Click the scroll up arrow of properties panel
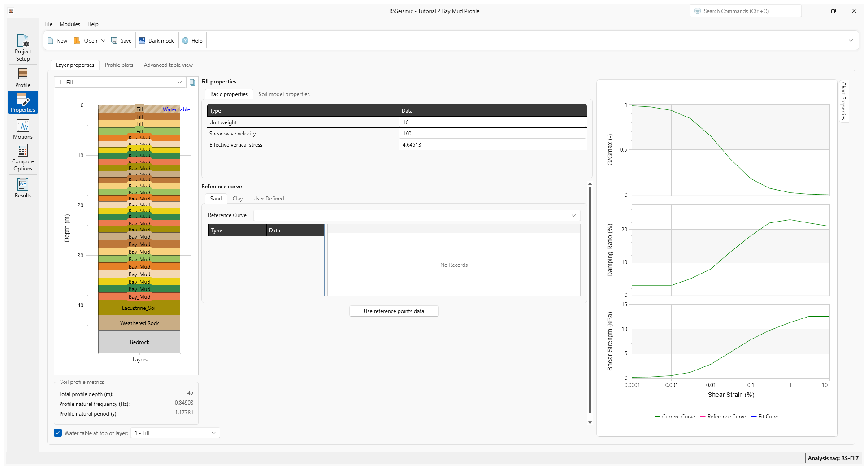Viewport: 868px width, 470px height. click(x=590, y=184)
